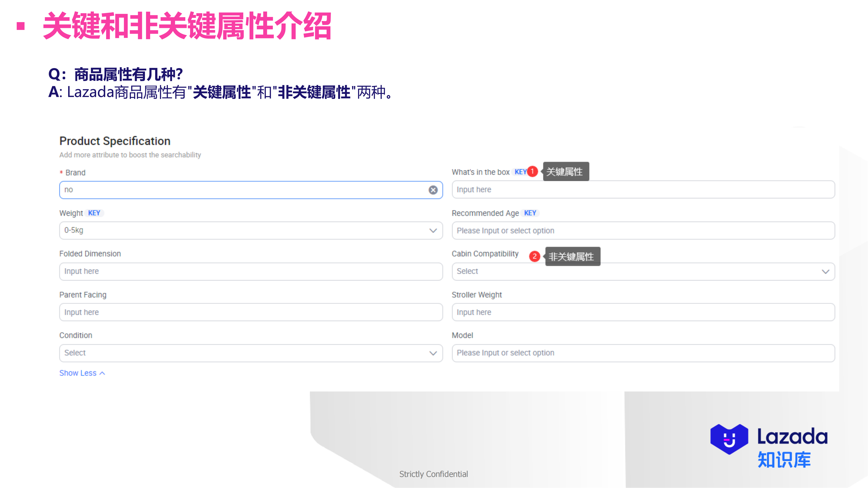Click the KEY badge next to Recommended Age
The image size is (868, 488).
530,213
